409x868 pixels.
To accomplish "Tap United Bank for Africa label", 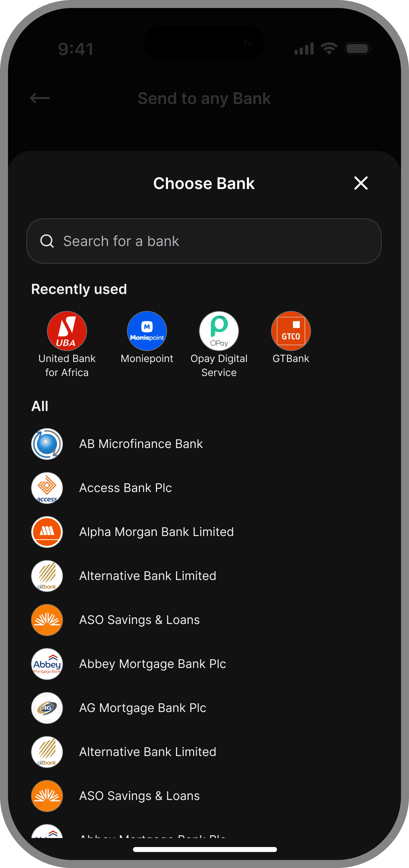I will 67,365.
